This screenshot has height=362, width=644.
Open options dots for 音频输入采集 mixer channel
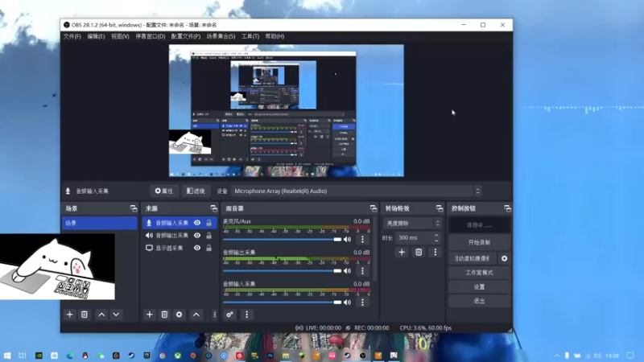pos(362,302)
